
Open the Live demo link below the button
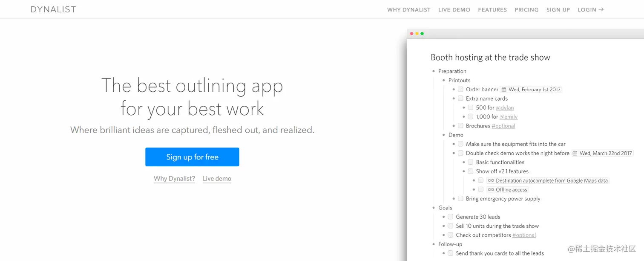217,179
